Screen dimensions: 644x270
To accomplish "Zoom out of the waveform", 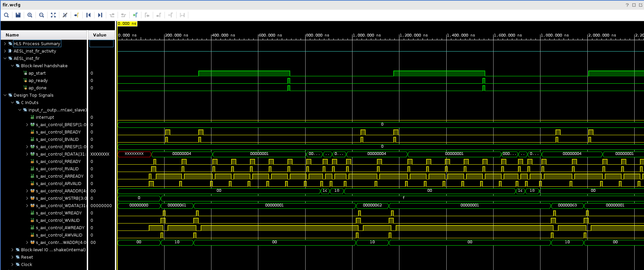I will 42,15.
